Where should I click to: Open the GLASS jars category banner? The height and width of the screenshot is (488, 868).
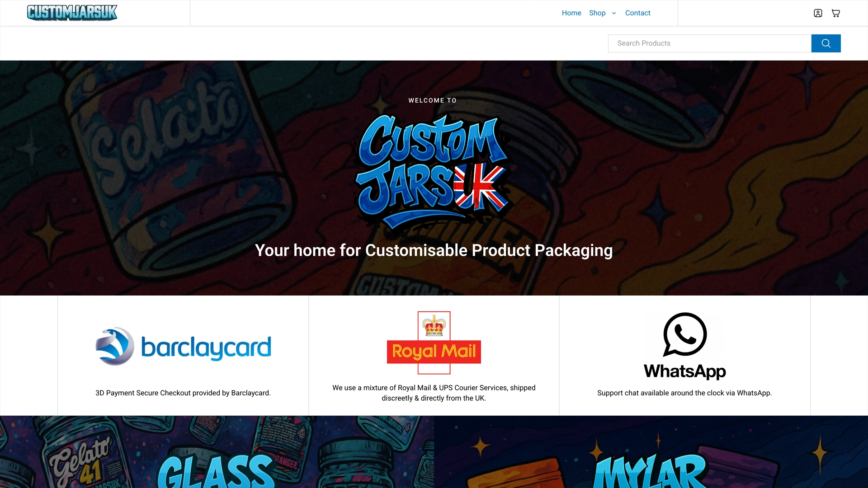(x=217, y=452)
